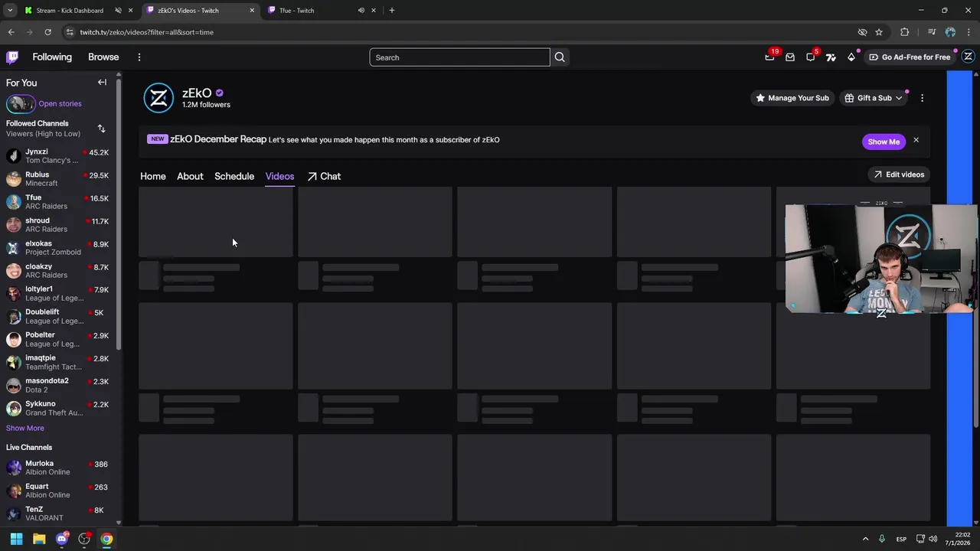Click Manage Your Sub button
The image size is (980, 551).
coord(792,98)
